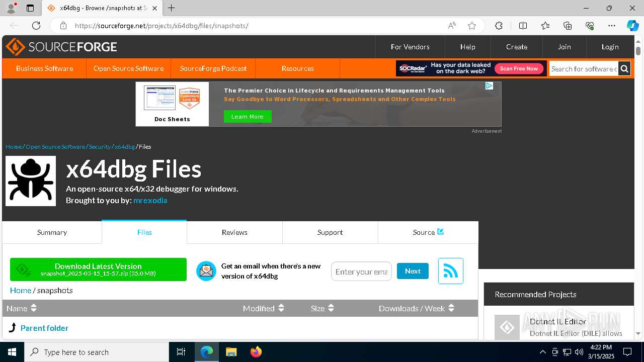Open browser Extensions puzzle icon

(499, 26)
